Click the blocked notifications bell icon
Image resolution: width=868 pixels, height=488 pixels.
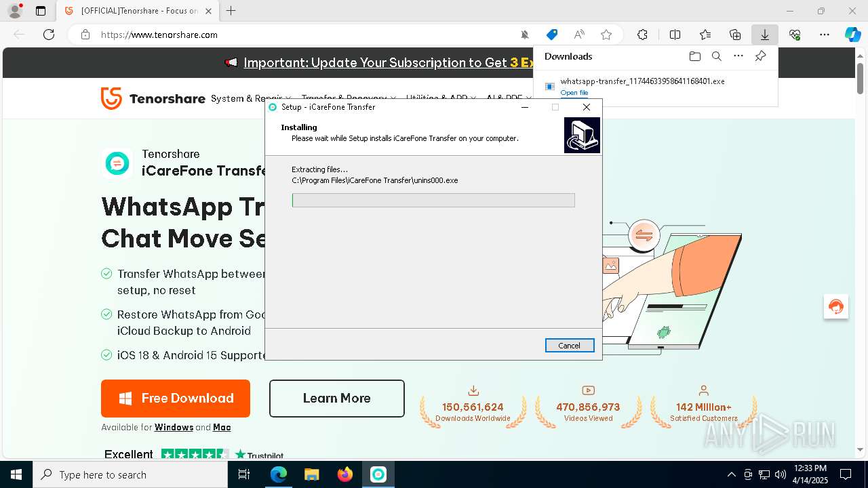pos(525,35)
